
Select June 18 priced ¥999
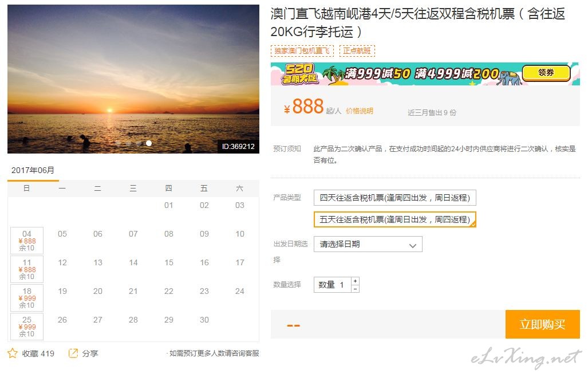27,298
